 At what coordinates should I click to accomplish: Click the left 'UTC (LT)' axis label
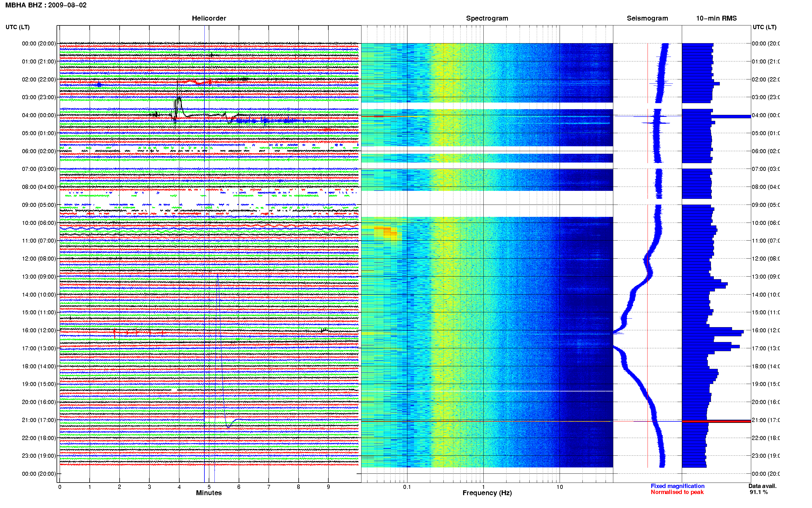(17, 27)
